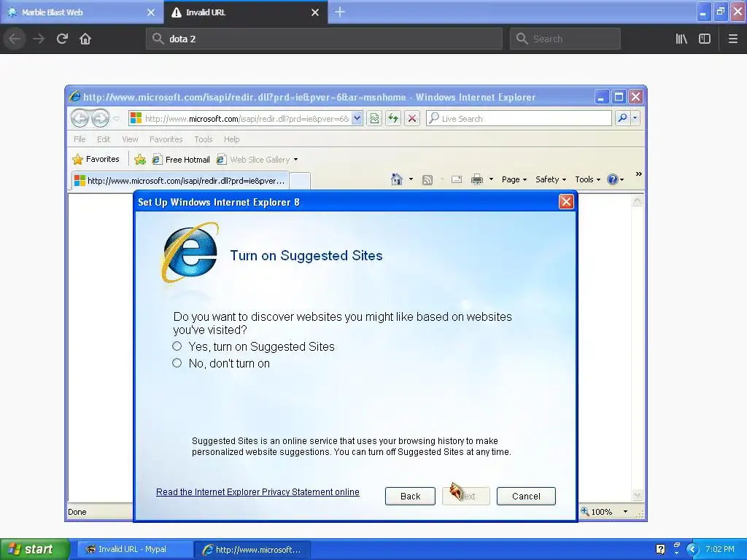Open the Favorites star button

[x=96, y=159]
